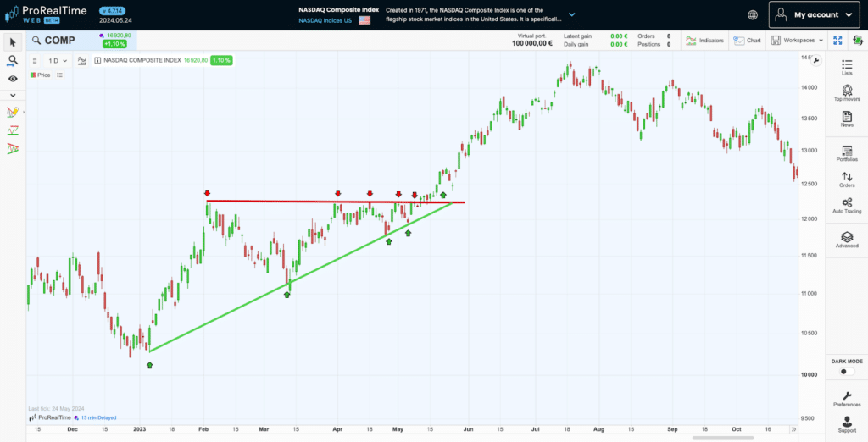Expand the NASDAQ Composite Index description
This screenshot has width=868, height=442.
tap(572, 15)
